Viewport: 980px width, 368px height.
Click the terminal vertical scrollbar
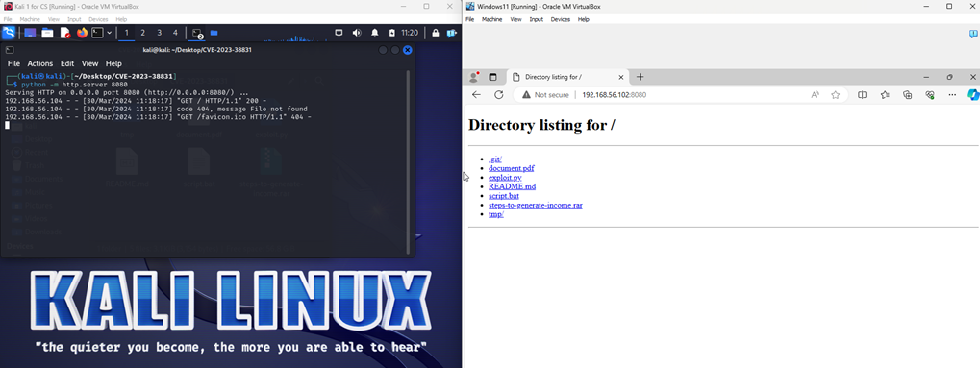[x=409, y=161]
